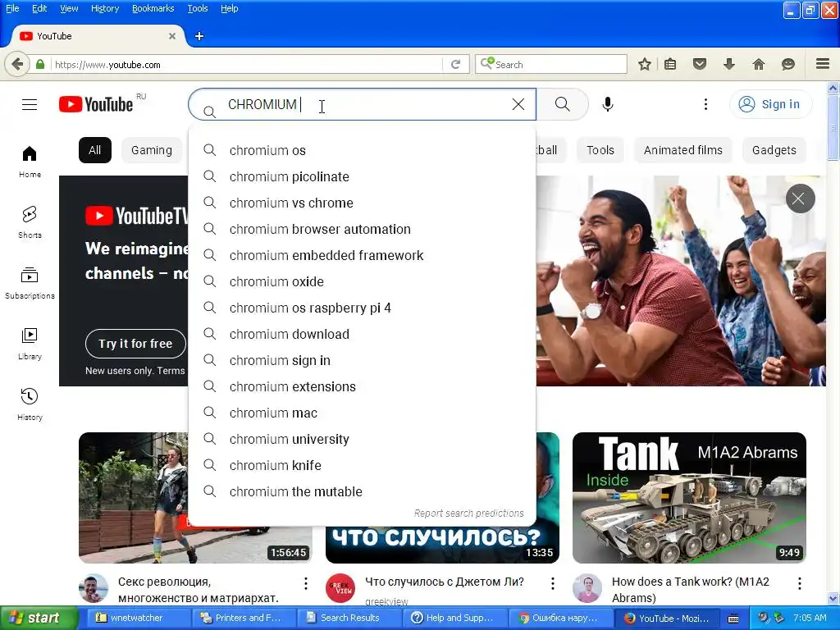
Task: Choose suggestion chromium embedded framework
Action: (362, 256)
